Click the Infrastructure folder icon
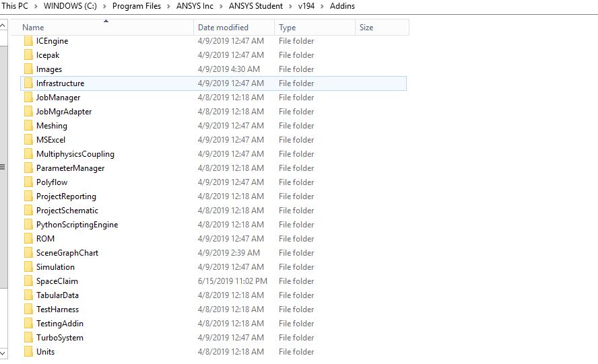The width and height of the screenshot is (598, 364). 28,83
